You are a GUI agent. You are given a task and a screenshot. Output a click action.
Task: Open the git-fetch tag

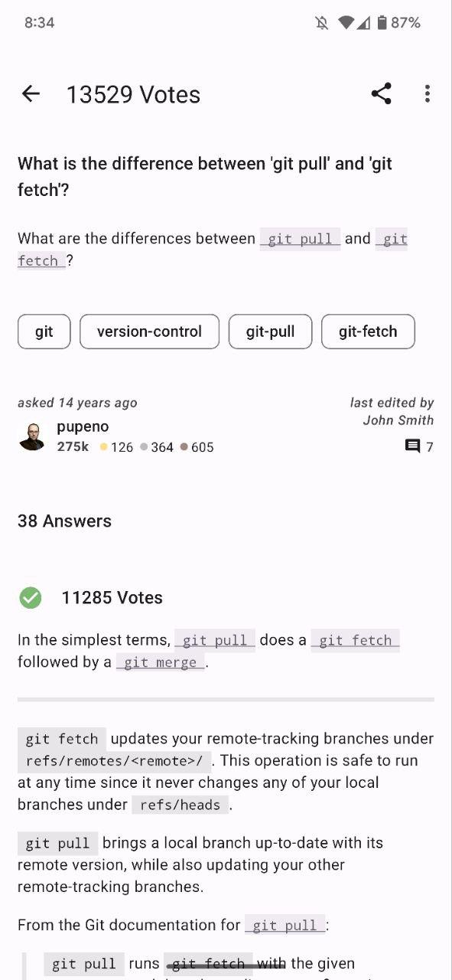coord(368,332)
